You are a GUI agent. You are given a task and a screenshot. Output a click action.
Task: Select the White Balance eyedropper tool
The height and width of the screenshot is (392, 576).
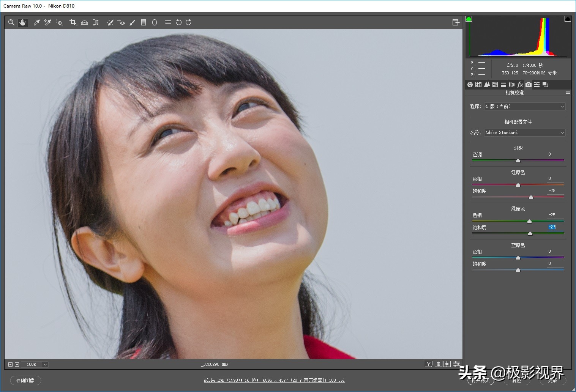[x=36, y=22]
